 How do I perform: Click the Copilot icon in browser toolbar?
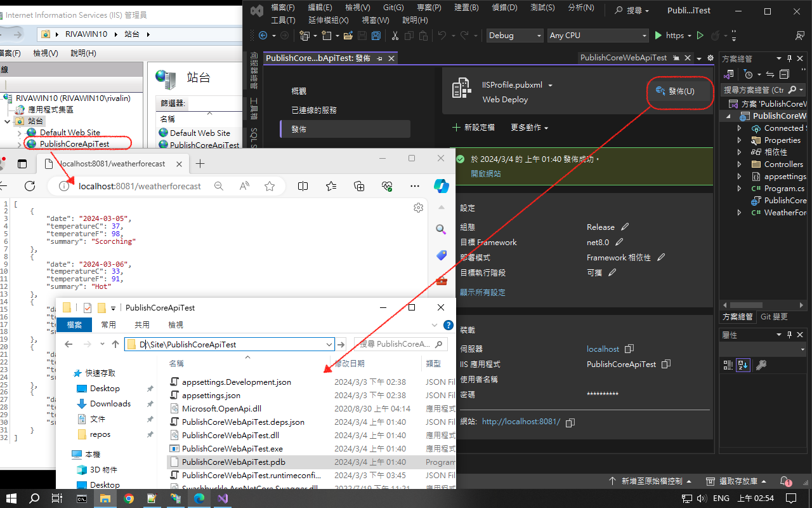coord(442,185)
